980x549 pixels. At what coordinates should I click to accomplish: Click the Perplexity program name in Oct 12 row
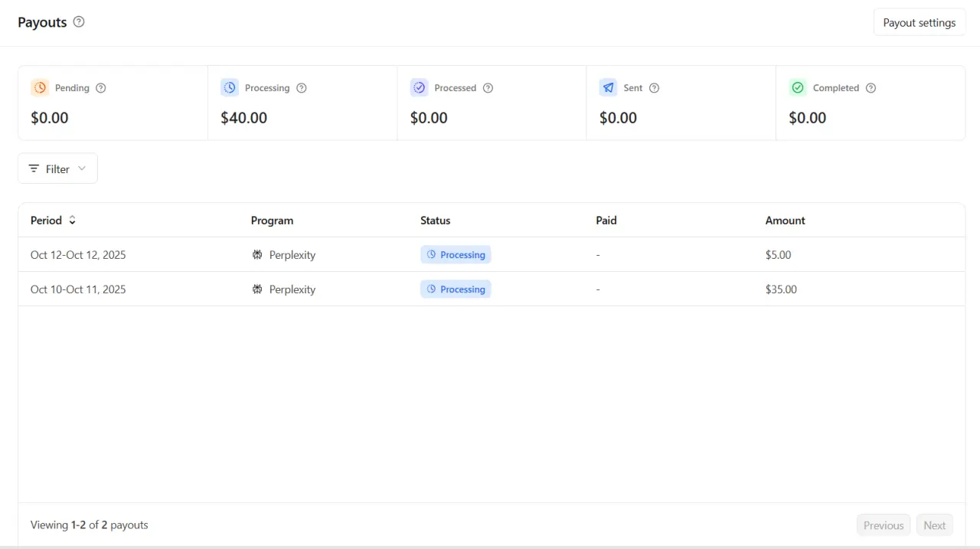pos(292,255)
